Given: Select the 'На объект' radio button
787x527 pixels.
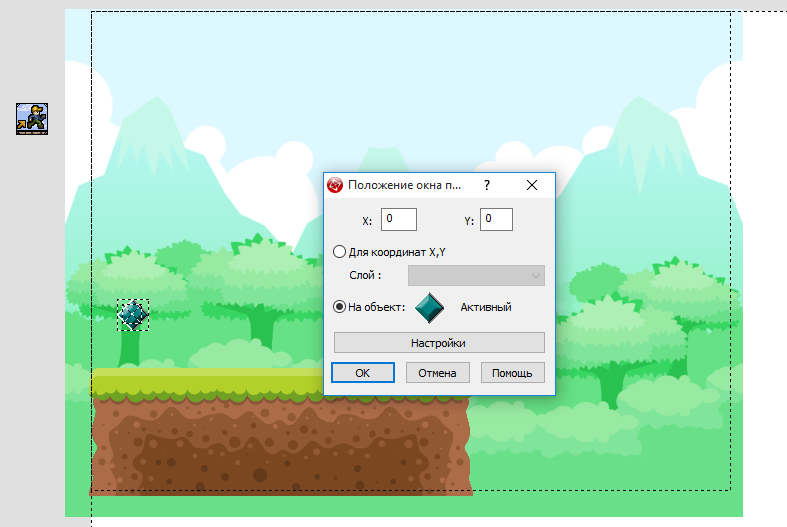Looking at the screenshot, I should (x=340, y=307).
